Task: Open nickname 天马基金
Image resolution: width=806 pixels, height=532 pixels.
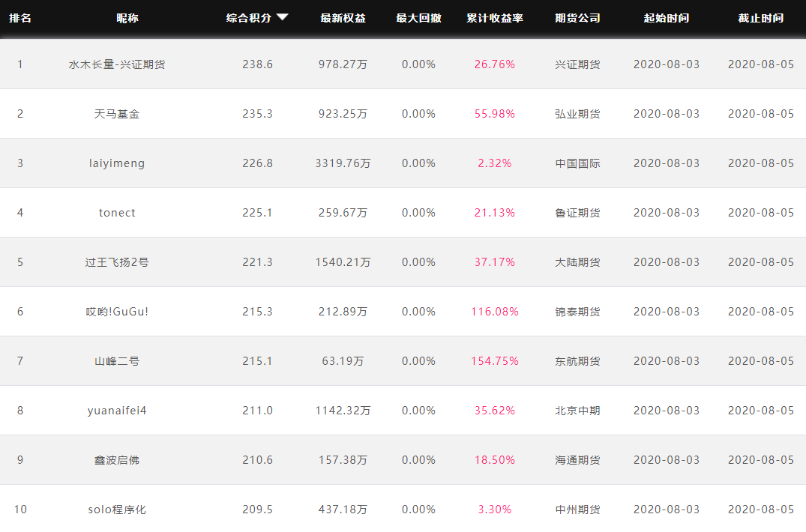Action: click(117, 113)
